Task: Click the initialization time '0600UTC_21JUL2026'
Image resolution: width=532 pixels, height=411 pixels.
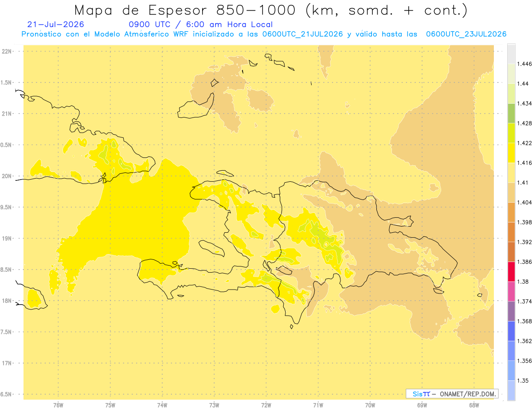Action: point(302,34)
